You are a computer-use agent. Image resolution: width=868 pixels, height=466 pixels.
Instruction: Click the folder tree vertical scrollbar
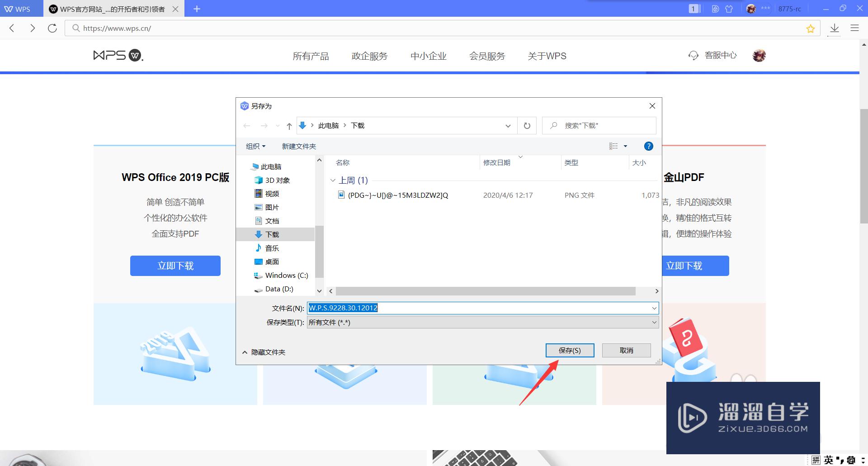pos(319,251)
